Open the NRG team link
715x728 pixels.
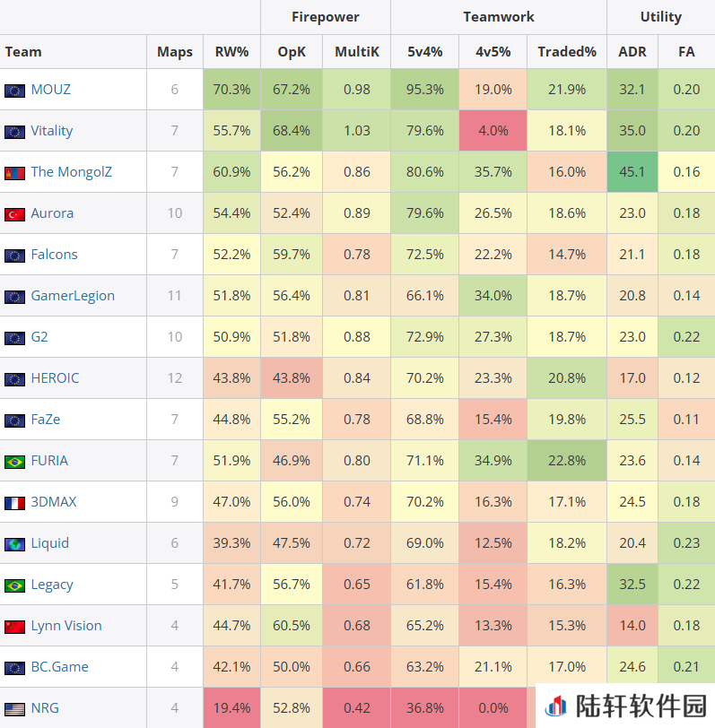[x=45, y=708]
